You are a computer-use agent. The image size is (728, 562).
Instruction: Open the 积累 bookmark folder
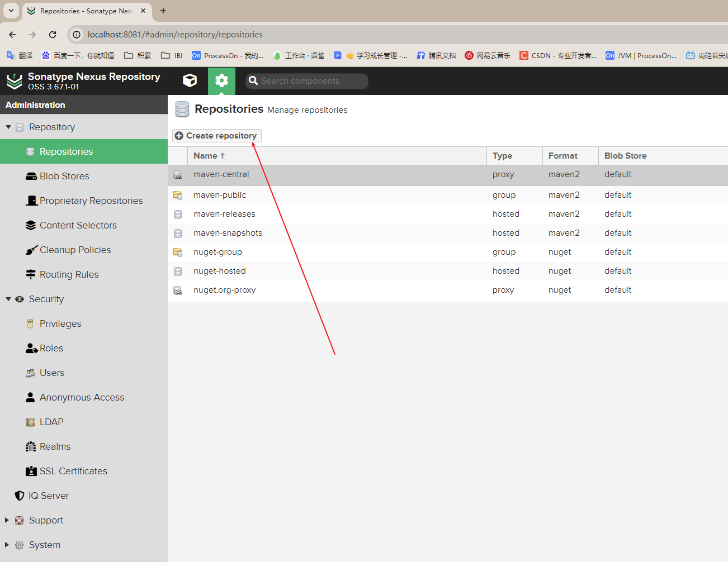tap(138, 55)
